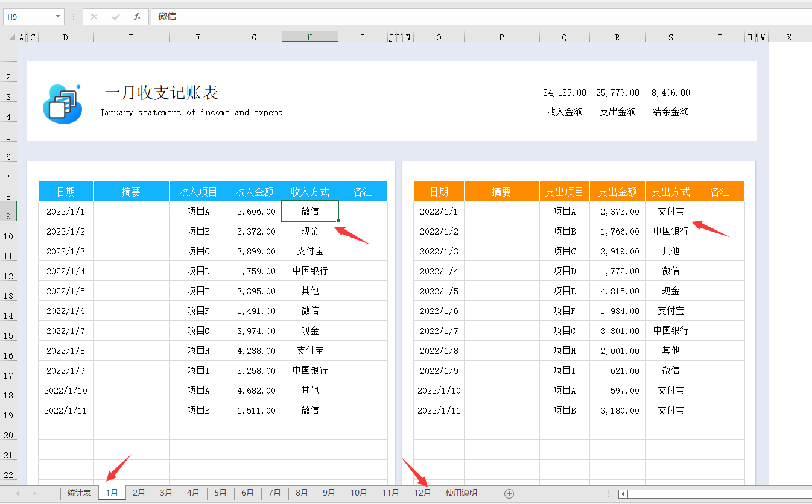Open the Insert Function fx icon
Screen dimensions: 812x504
tap(138, 17)
